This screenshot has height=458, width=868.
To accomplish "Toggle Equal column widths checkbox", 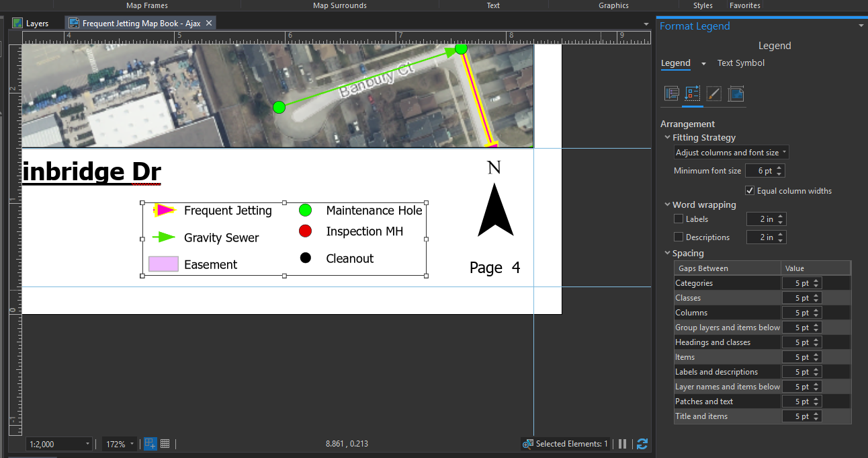I will pos(750,191).
